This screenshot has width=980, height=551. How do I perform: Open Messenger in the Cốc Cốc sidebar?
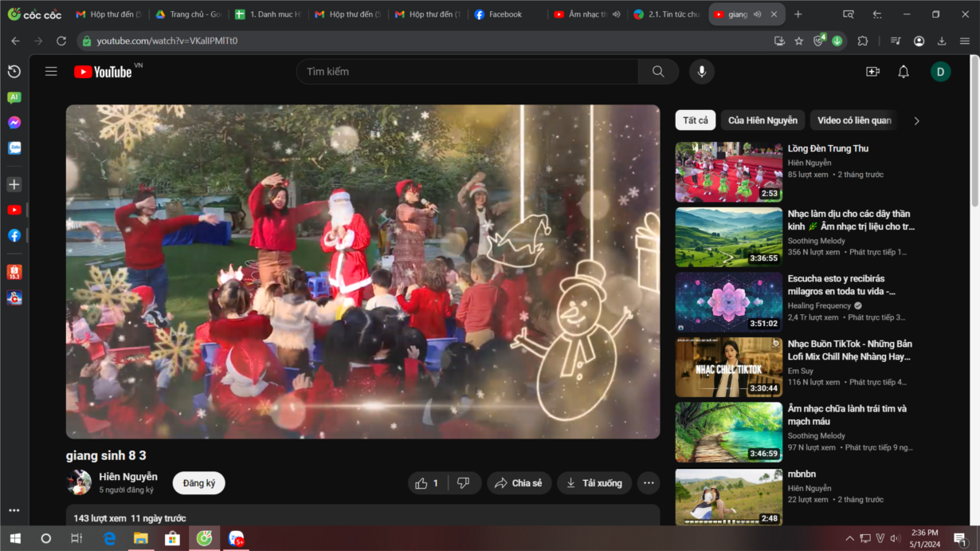click(x=14, y=123)
